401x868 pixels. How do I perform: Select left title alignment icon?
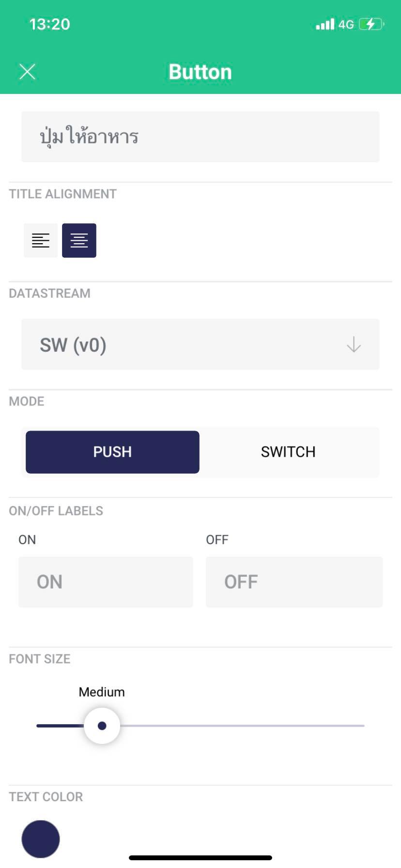pyautogui.click(x=41, y=240)
